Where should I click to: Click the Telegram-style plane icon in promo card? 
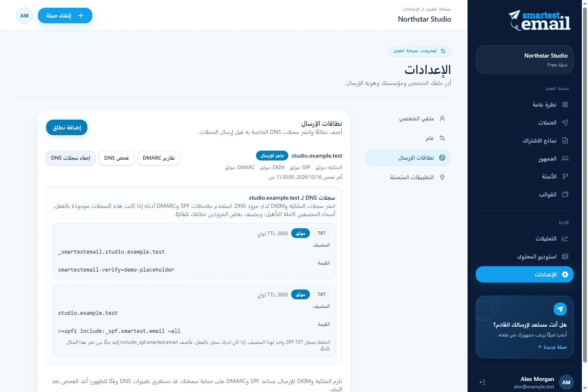point(560,309)
